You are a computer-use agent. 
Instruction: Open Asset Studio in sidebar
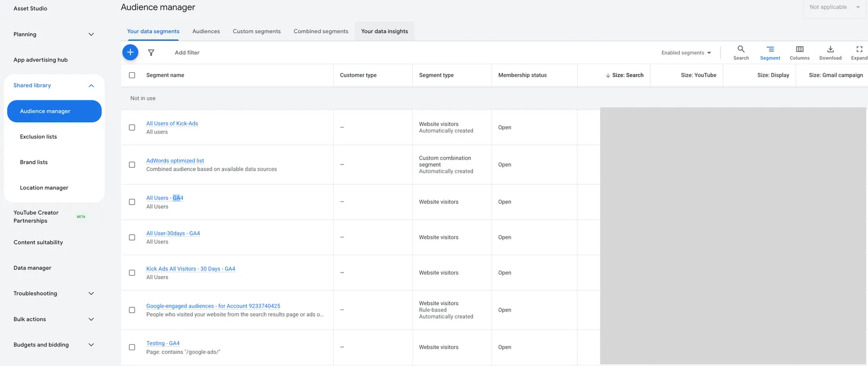point(30,9)
